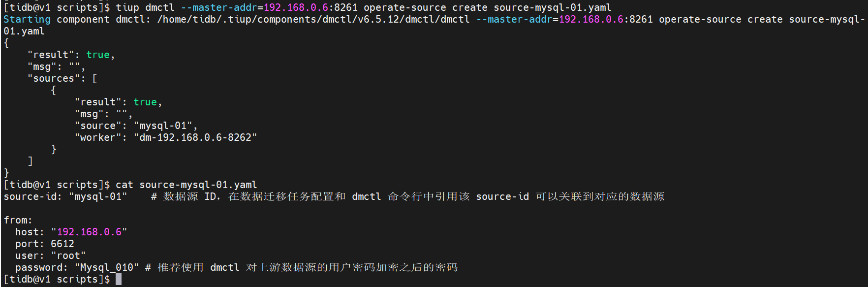Click the top-level "result" true value
The height and width of the screenshot is (287, 868).
coord(98,55)
